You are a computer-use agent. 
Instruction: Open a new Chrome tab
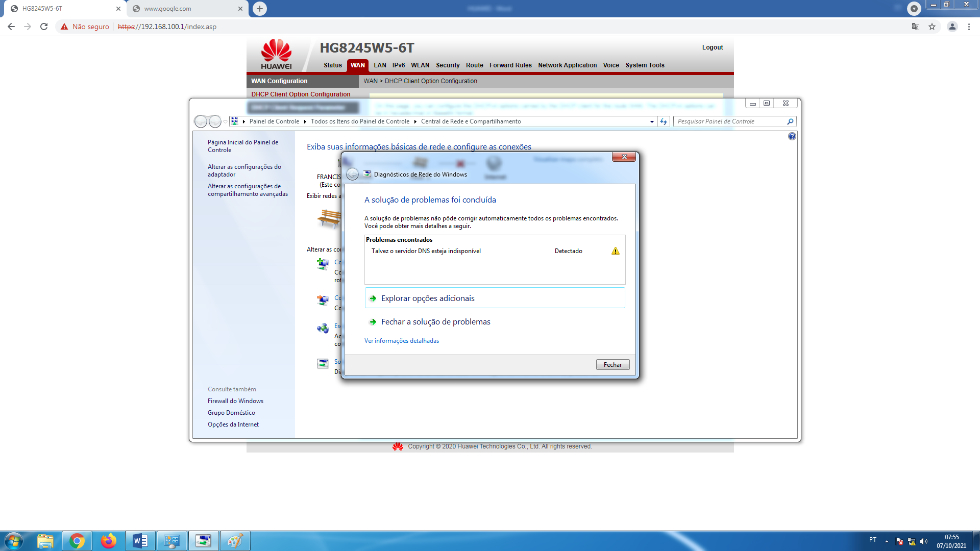coord(260,9)
